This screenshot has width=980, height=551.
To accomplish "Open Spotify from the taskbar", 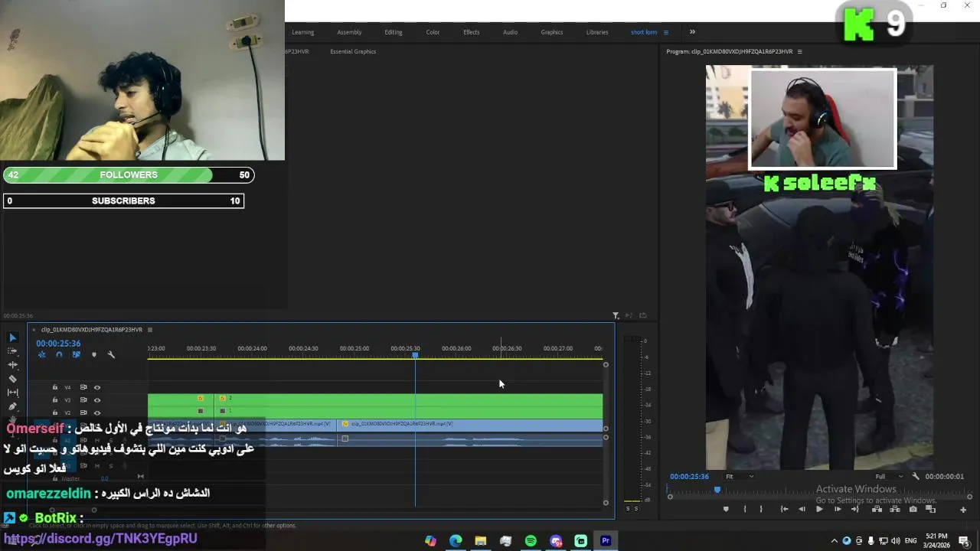I will tap(531, 541).
